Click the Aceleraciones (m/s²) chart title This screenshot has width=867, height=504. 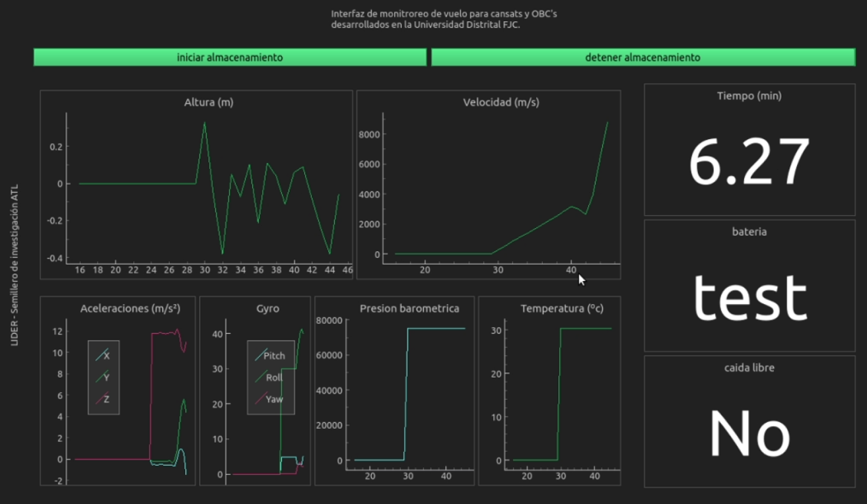click(x=130, y=308)
